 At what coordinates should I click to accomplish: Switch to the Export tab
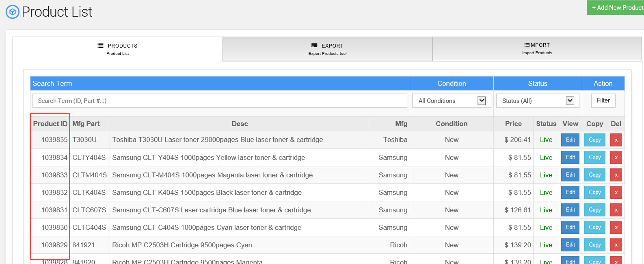(x=327, y=49)
